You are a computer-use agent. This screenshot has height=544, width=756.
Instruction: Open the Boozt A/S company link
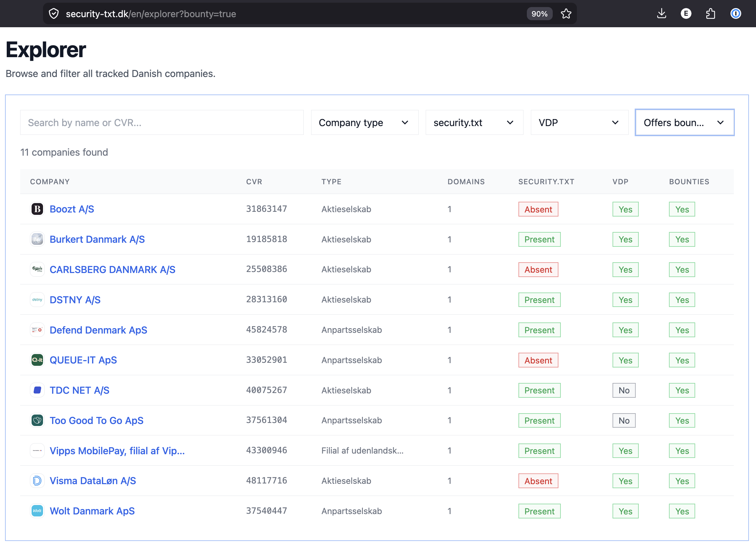click(x=72, y=209)
